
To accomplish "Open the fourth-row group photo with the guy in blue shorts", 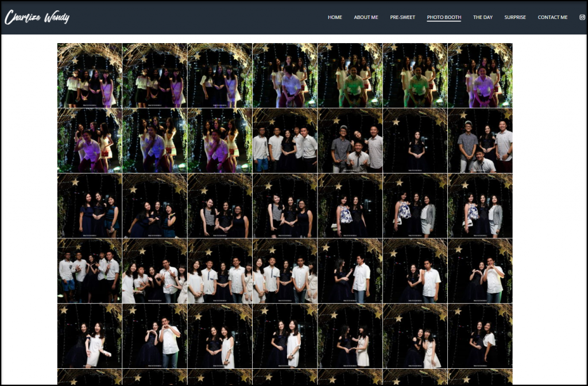I will point(90,271).
